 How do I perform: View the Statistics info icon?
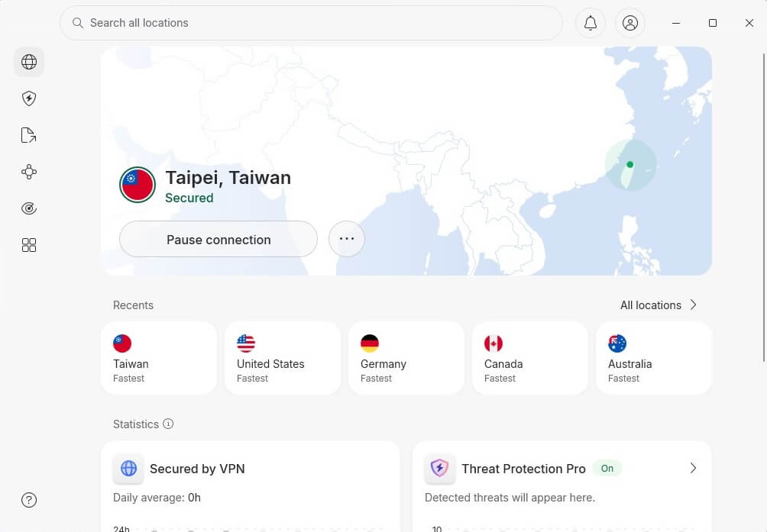click(x=168, y=424)
